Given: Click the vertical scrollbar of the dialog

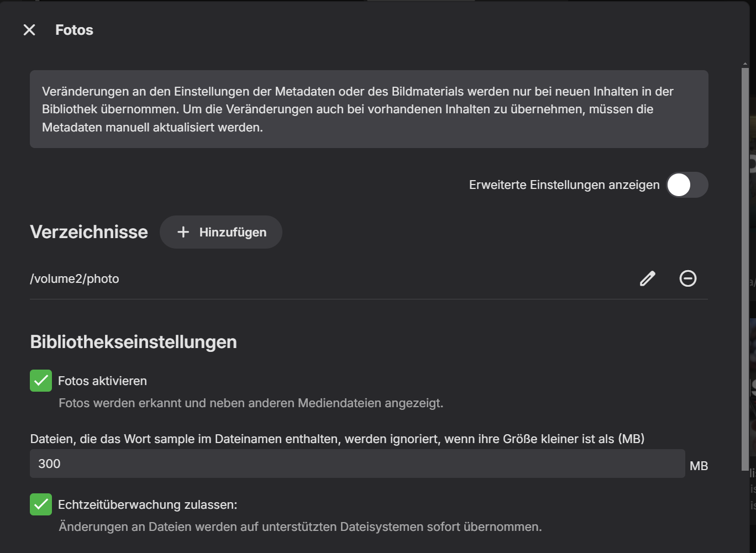Looking at the screenshot, I should tap(745, 265).
